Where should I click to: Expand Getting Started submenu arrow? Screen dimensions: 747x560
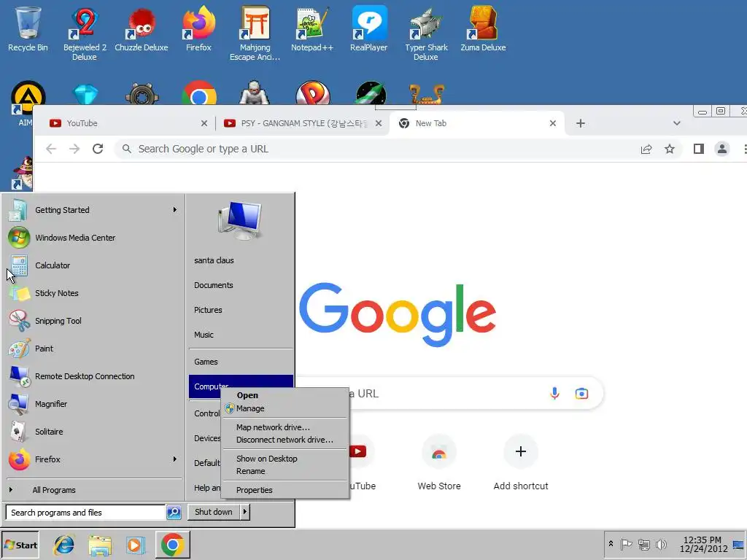[175, 210]
